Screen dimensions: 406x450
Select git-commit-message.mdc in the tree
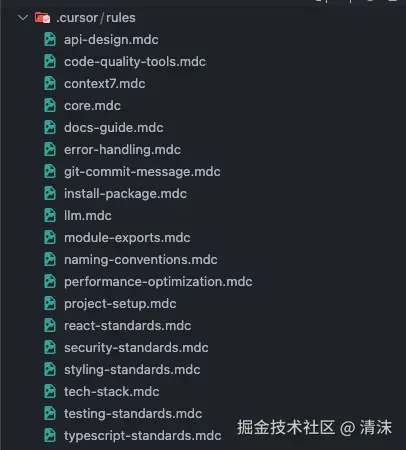point(142,172)
